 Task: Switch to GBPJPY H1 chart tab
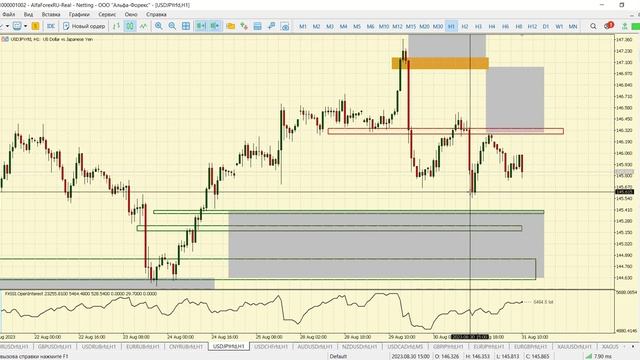(x=448, y=347)
